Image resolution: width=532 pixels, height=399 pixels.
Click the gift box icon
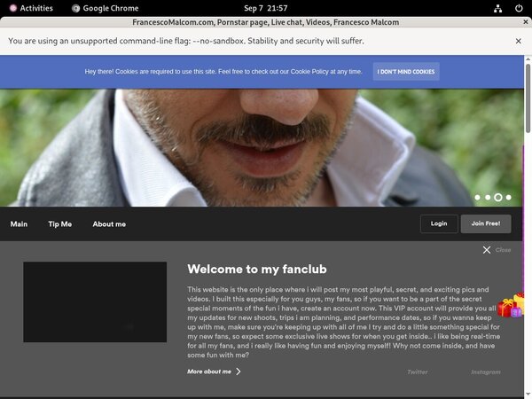coord(510,307)
